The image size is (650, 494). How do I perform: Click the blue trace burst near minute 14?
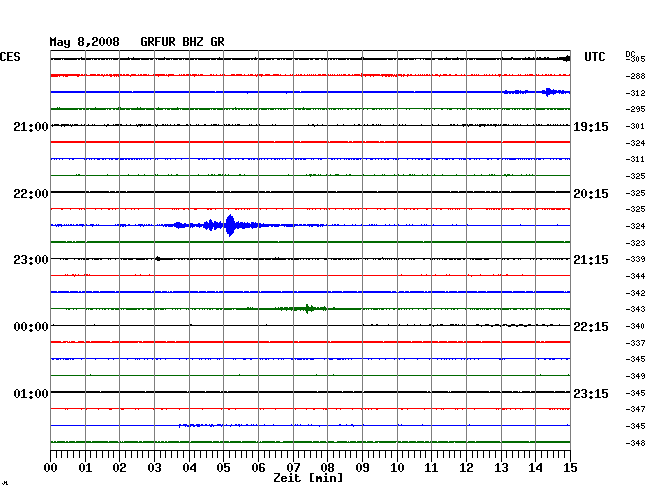coord(549,92)
